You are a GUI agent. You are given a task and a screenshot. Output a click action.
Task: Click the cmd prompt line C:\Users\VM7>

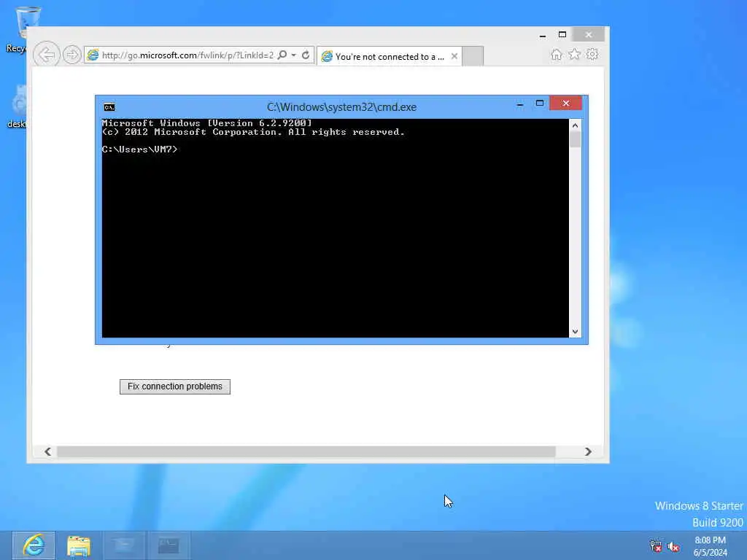139,149
